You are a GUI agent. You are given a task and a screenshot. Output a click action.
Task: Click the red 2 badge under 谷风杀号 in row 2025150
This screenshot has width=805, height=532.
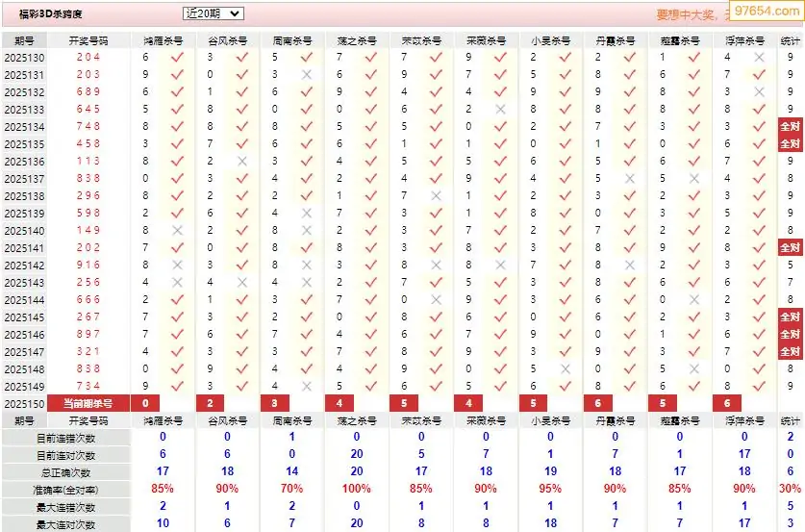210,404
